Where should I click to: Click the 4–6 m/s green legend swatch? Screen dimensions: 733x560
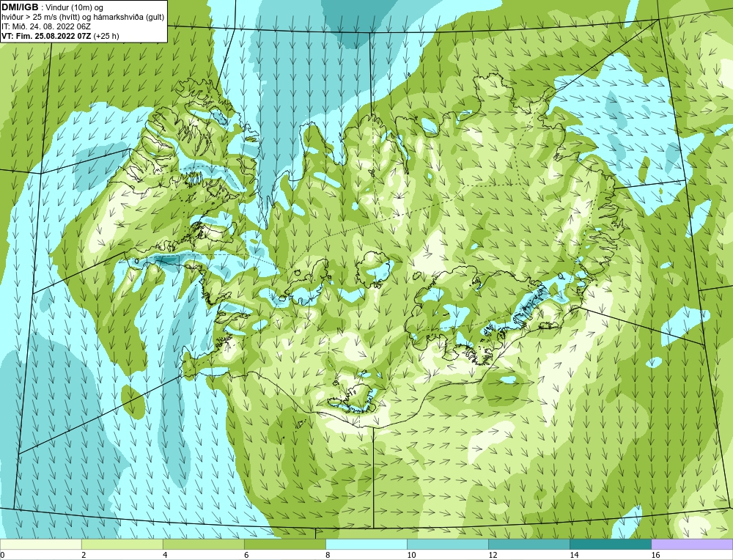203,544
